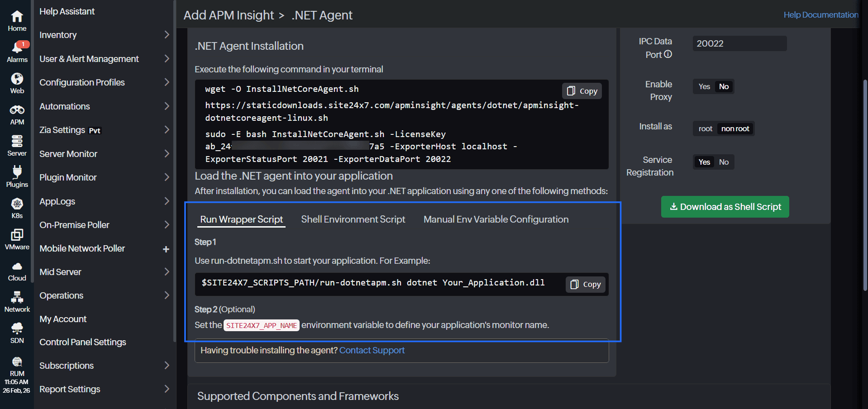The image size is (868, 409).
Task: Set Service Registration to No
Action: [723, 162]
